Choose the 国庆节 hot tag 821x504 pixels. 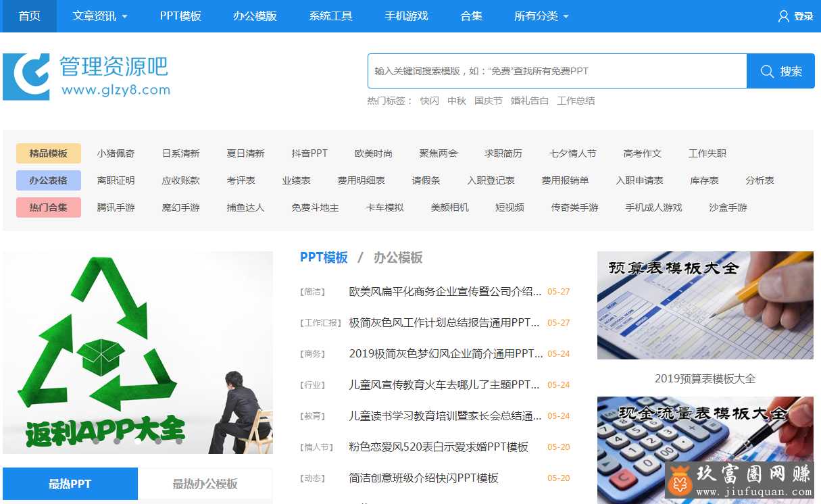click(x=488, y=101)
